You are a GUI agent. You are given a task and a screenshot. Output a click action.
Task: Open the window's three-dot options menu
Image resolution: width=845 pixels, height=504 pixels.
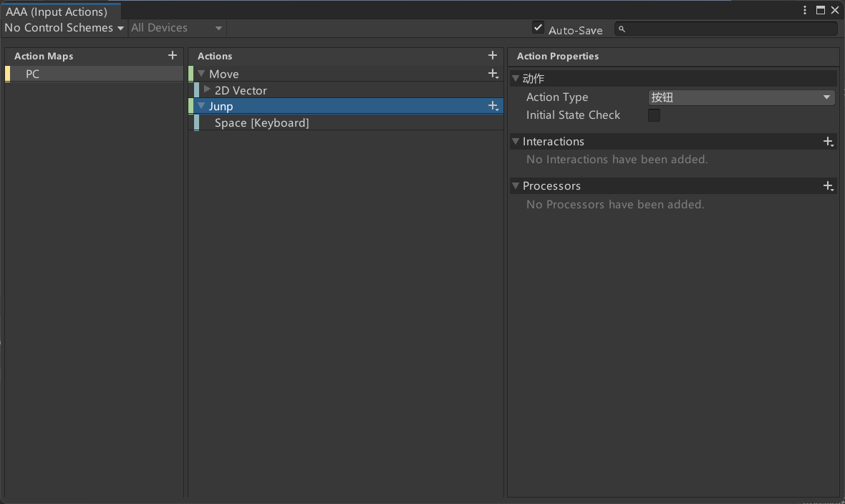pos(805,10)
